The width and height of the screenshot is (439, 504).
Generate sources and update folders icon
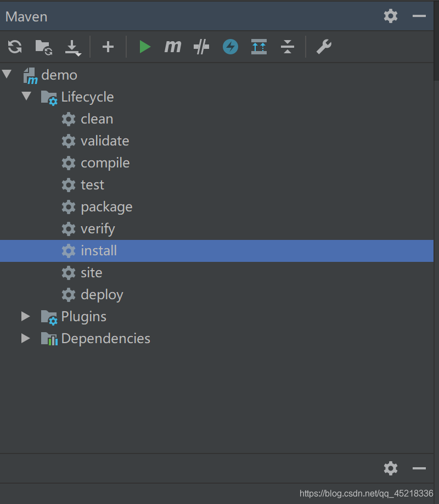point(44,48)
